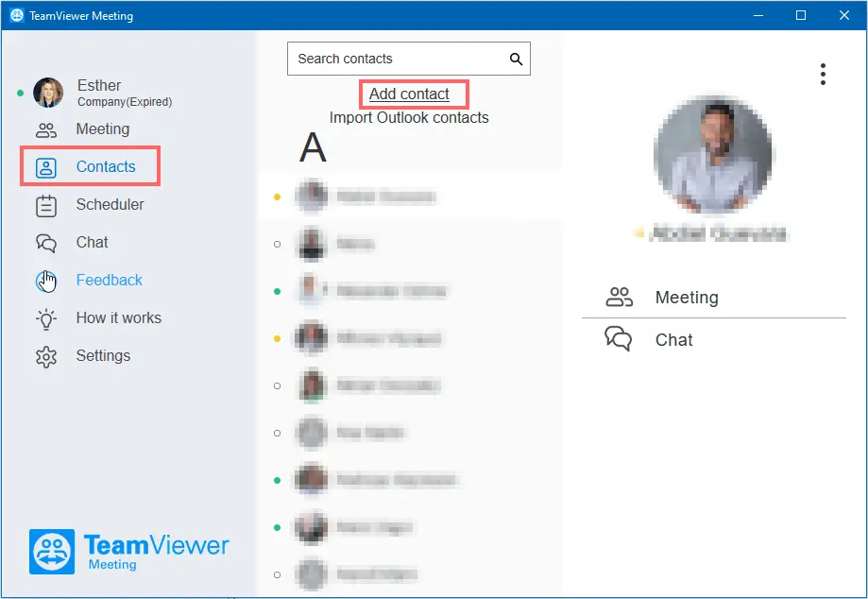The height and width of the screenshot is (599, 868).
Task: Click the Chat bubbles icon in sidebar
Action: point(46,243)
